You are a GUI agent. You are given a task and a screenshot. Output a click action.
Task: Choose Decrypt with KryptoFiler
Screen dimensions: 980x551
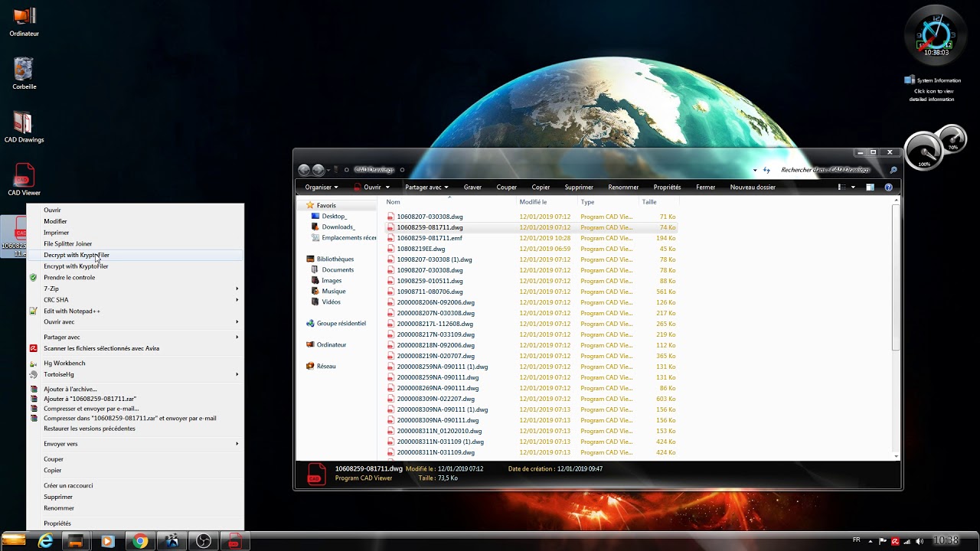coord(136,255)
